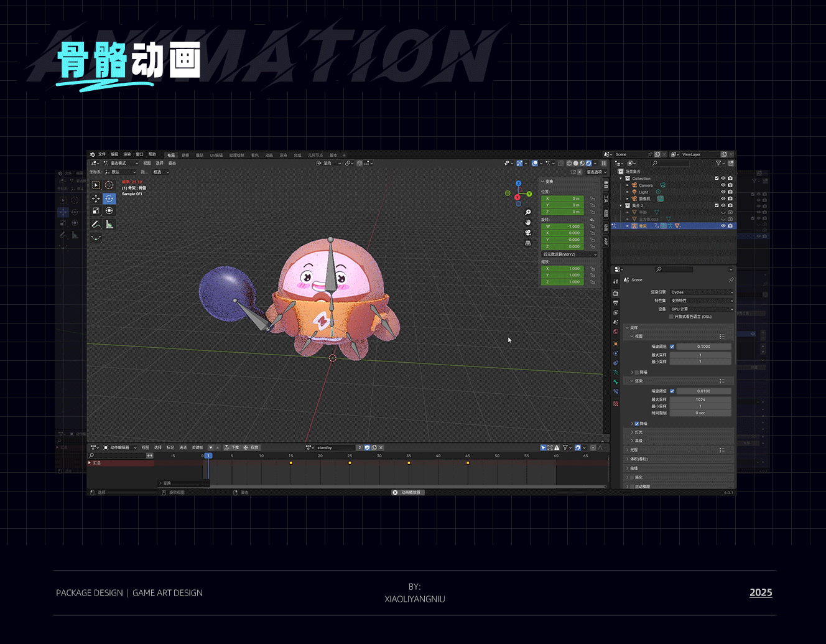Click the fake user shield for standby
Viewport: 826px width, 644px height.
(x=367, y=447)
